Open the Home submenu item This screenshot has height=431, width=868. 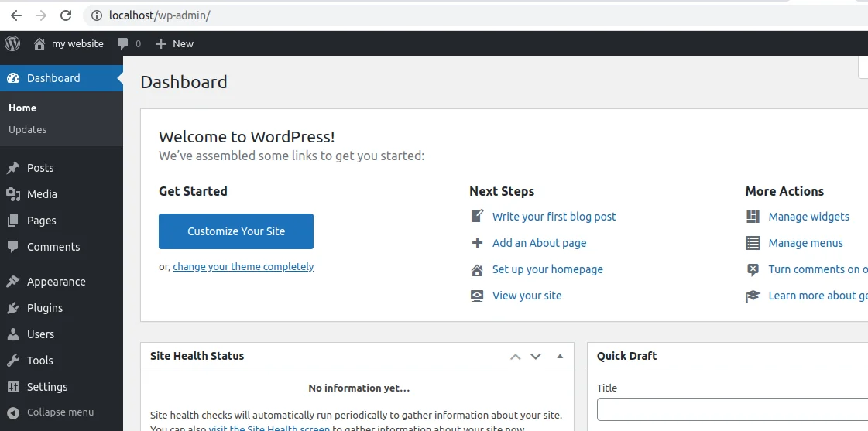(22, 108)
